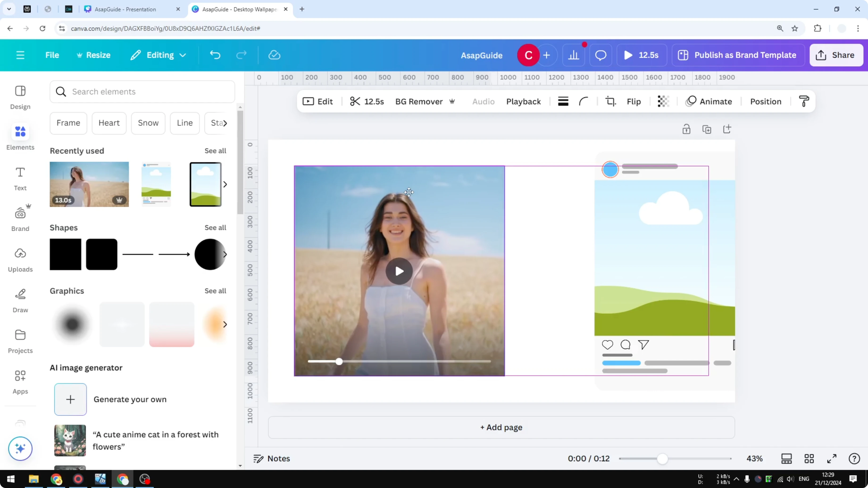This screenshot has height=488, width=868.
Task: Duplicate the current page
Action: click(x=707, y=129)
